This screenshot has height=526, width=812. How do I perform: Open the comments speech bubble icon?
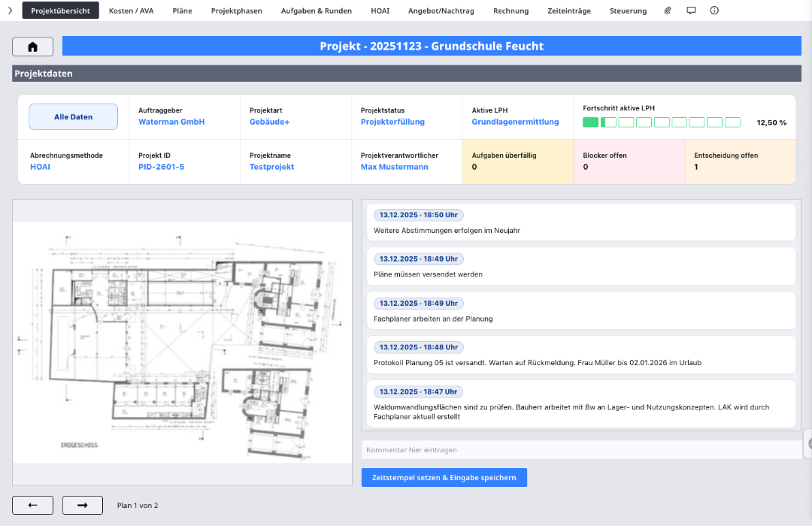[691, 11]
